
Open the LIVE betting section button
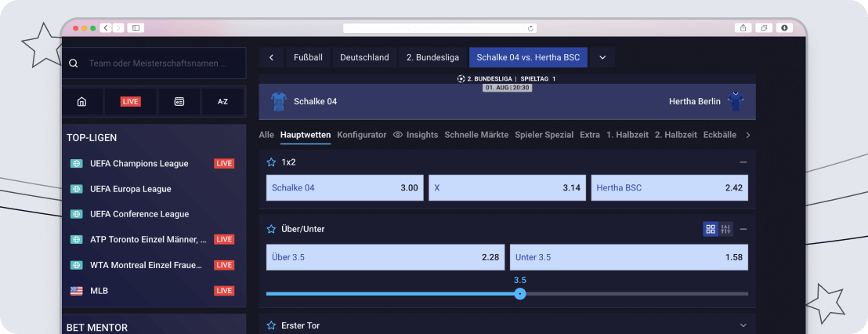131,101
